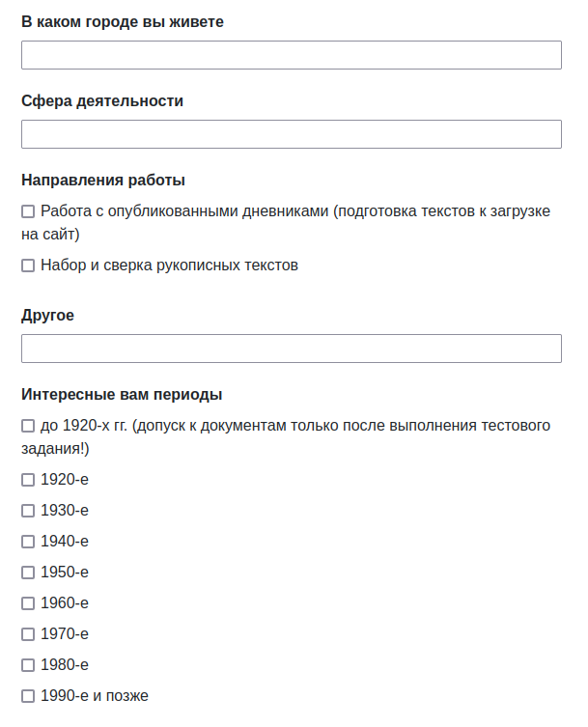Check the 1980-е period checkbox
The image size is (588, 727).
28,665
